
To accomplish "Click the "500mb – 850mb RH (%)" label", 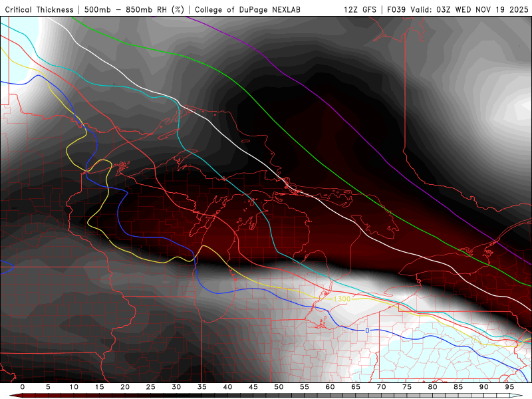I will click(x=134, y=10).
